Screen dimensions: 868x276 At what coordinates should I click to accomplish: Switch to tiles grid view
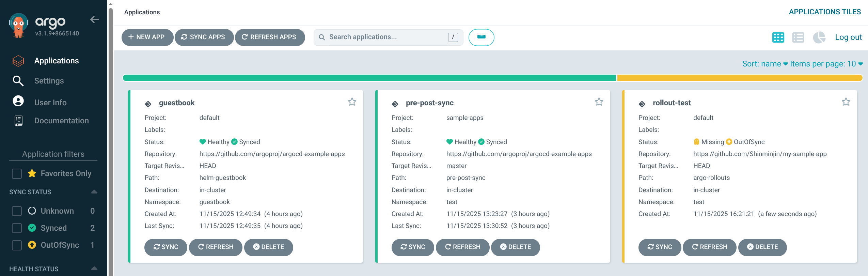[x=778, y=37]
